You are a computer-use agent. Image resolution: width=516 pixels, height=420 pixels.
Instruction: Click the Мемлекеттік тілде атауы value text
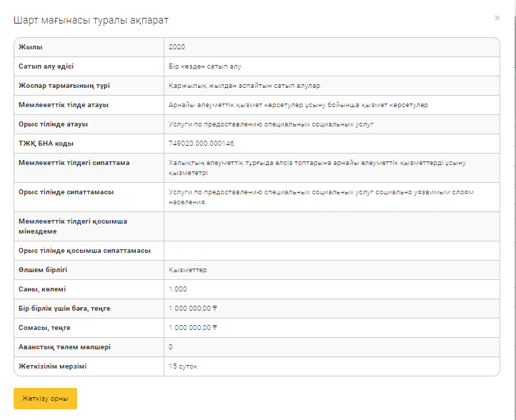pyautogui.click(x=298, y=105)
